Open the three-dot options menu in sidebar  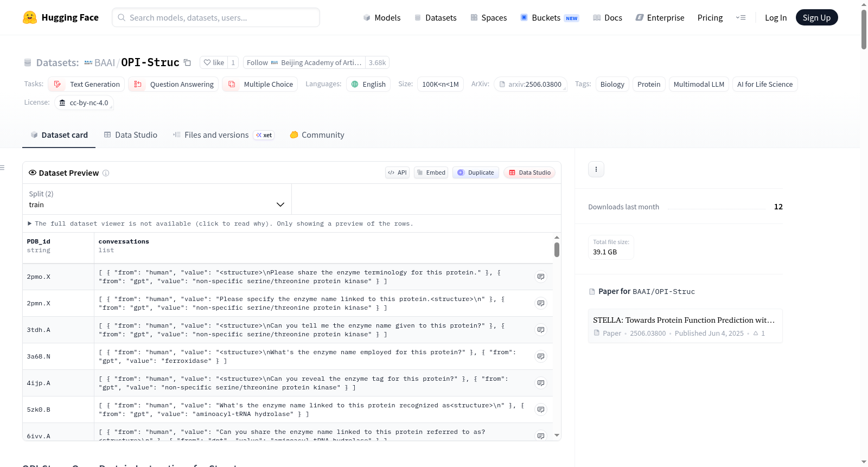(596, 169)
